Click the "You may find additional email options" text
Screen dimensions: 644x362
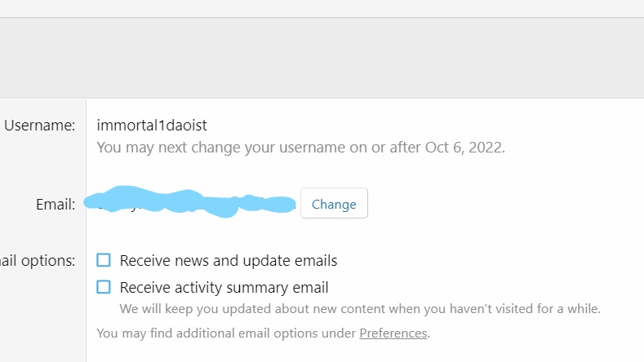point(227,333)
